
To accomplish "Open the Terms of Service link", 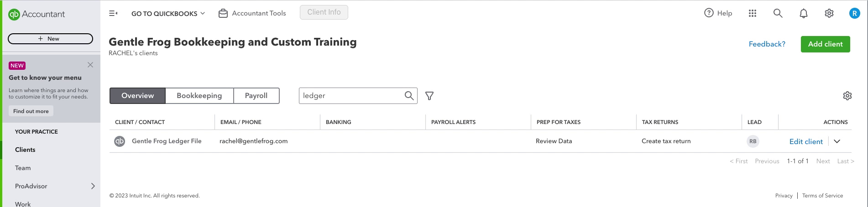I will click(822, 196).
